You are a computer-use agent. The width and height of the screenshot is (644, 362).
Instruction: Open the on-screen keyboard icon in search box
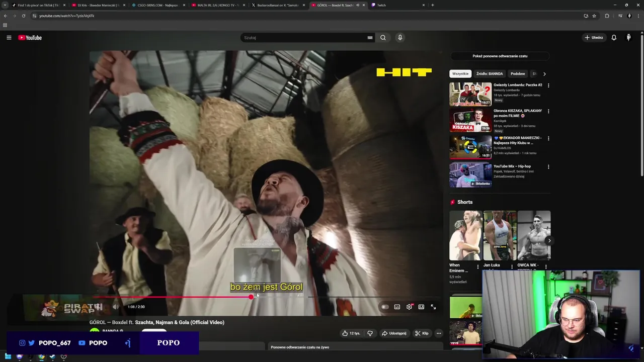[x=370, y=38]
